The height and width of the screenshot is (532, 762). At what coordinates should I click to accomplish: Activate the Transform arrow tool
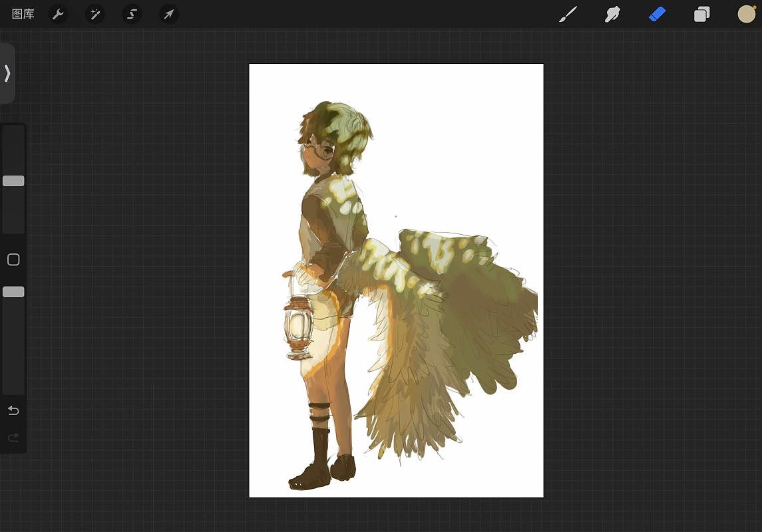[168, 14]
